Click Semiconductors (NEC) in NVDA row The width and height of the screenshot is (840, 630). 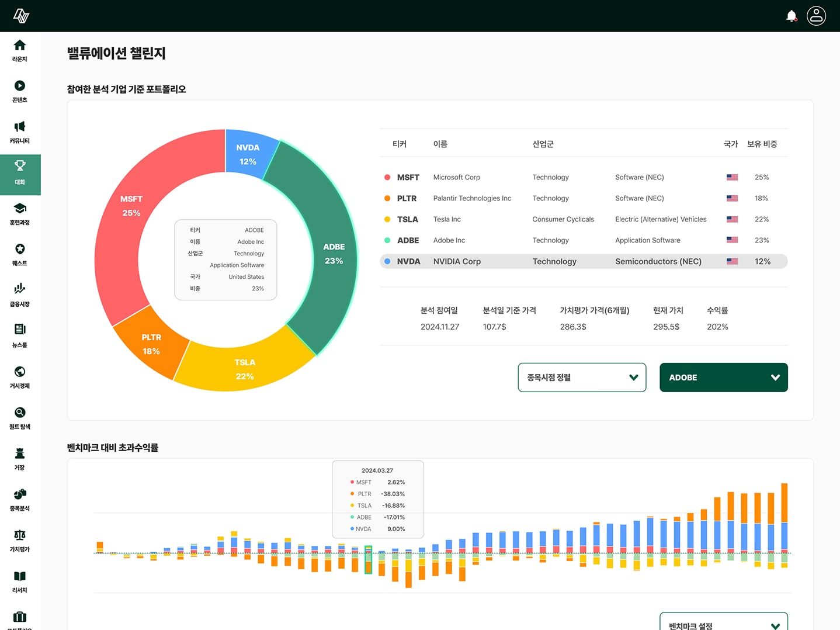(658, 261)
